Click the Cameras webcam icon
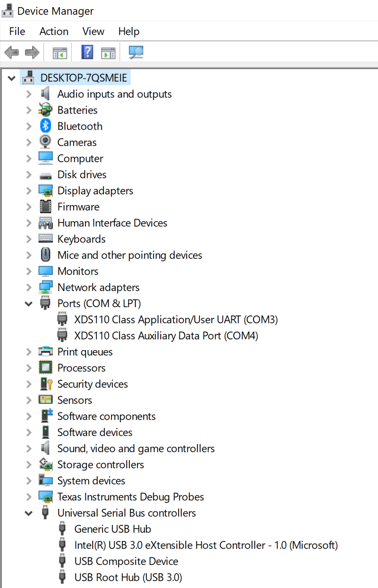 pos(45,142)
